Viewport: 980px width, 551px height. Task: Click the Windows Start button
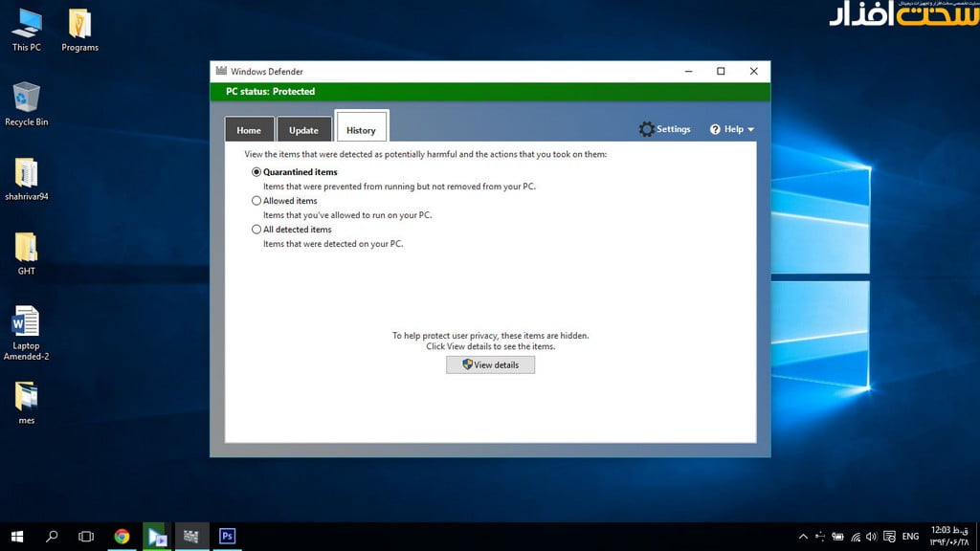[x=17, y=536]
